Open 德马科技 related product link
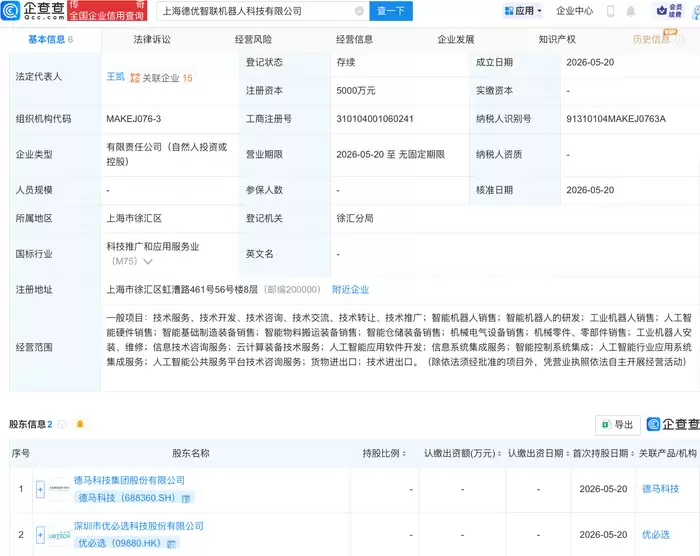 661,489
